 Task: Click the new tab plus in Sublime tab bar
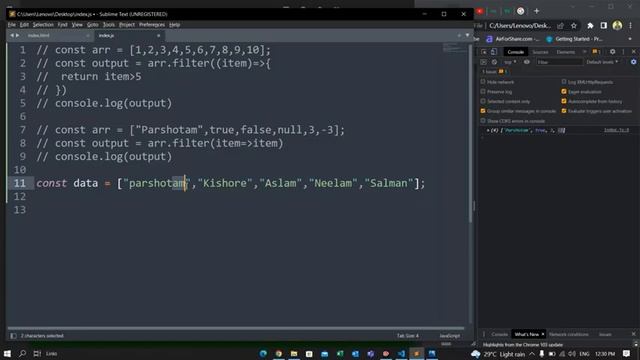(x=459, y=36)
